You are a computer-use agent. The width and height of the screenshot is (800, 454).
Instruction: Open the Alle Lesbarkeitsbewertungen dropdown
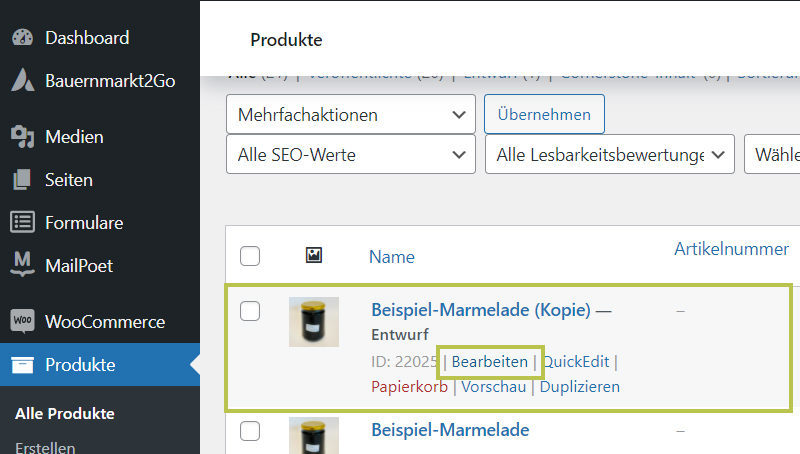[x=609, y=155]
